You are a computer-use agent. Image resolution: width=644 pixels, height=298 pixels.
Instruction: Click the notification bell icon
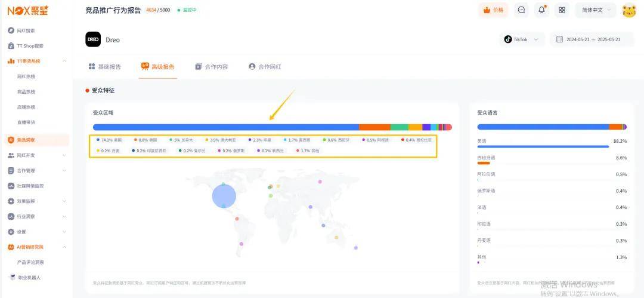click(541, 10)
